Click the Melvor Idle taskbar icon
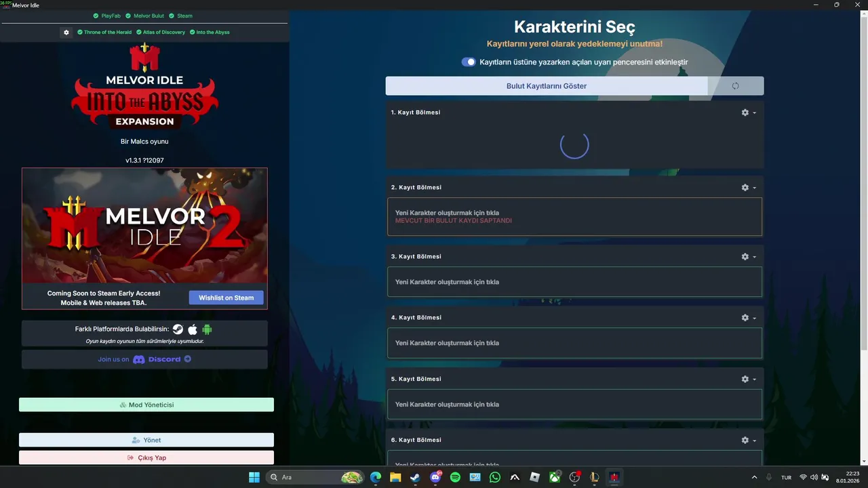868x488 pixels. coord(614,477)
